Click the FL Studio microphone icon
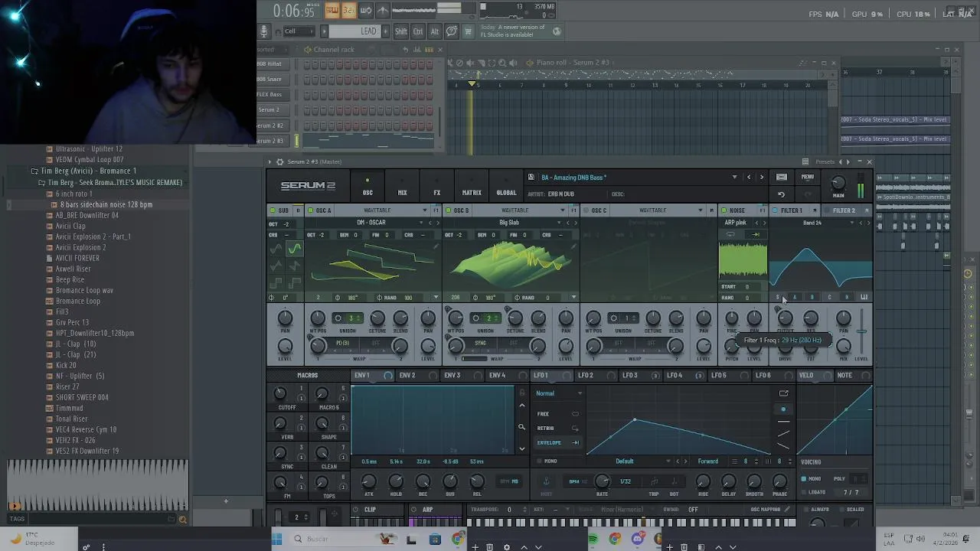The height and width of the screenshot is (551, 980). tap(264, 31)
